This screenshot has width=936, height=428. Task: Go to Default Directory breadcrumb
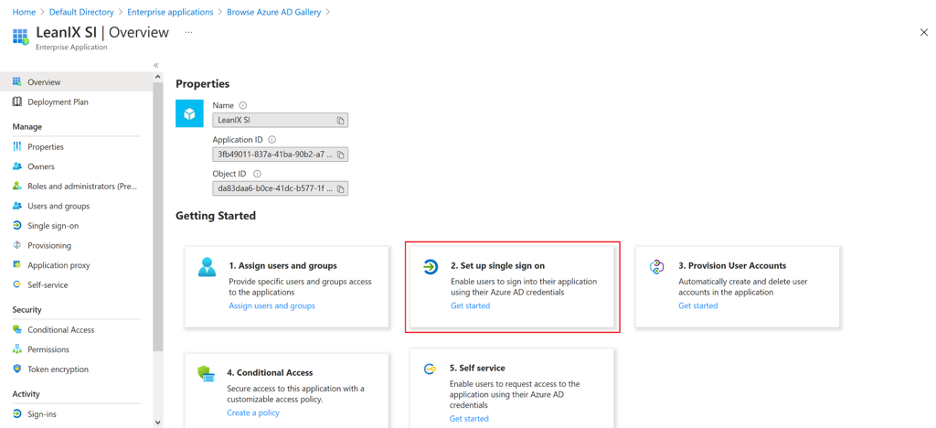[80, 11]
